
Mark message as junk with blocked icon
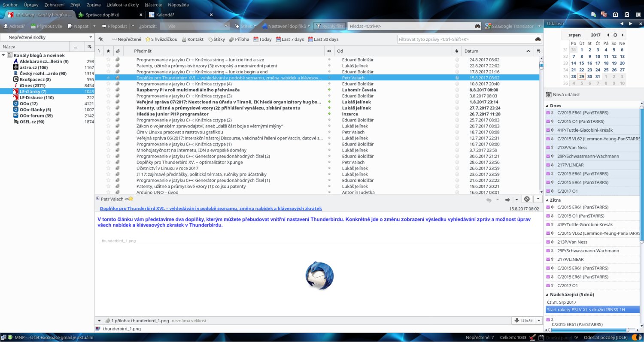click(x=527, y=199)
